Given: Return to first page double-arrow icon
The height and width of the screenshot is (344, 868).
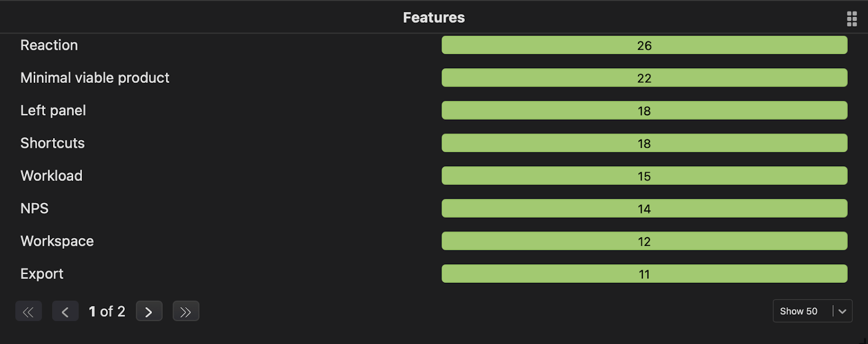Looking at the screenshot, I should 28,311.
